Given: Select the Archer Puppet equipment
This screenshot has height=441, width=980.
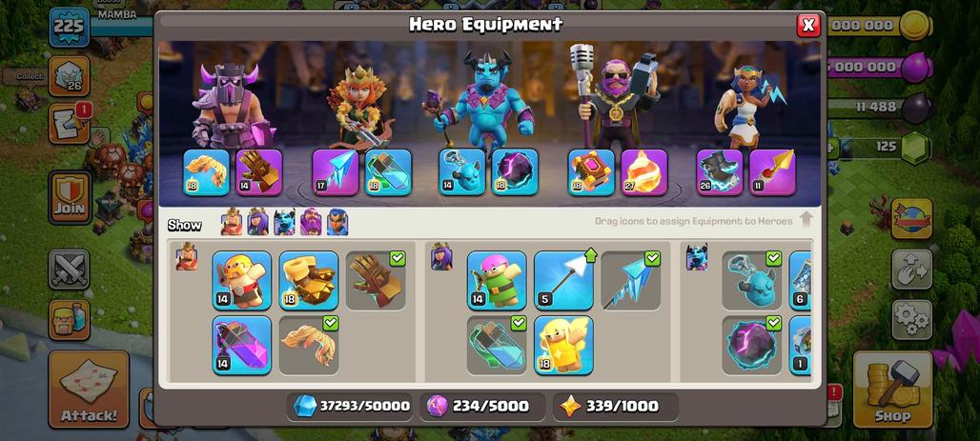Looking at the screenshot, I should [497, 280].
